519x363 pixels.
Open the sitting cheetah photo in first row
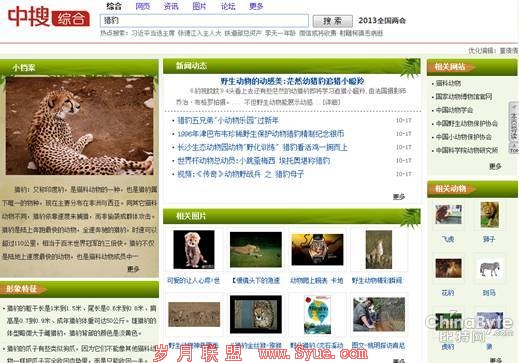(x=379, y=249)
